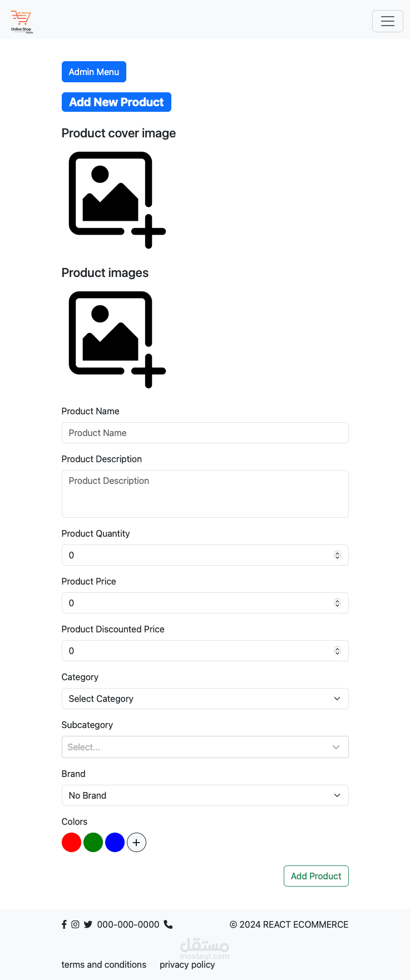
Task: Open the hamburger navigation menu
Action: [387, 21]
